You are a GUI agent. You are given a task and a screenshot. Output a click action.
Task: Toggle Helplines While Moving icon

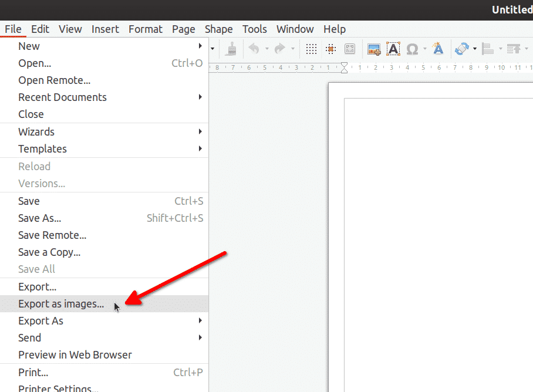[349, 49]
